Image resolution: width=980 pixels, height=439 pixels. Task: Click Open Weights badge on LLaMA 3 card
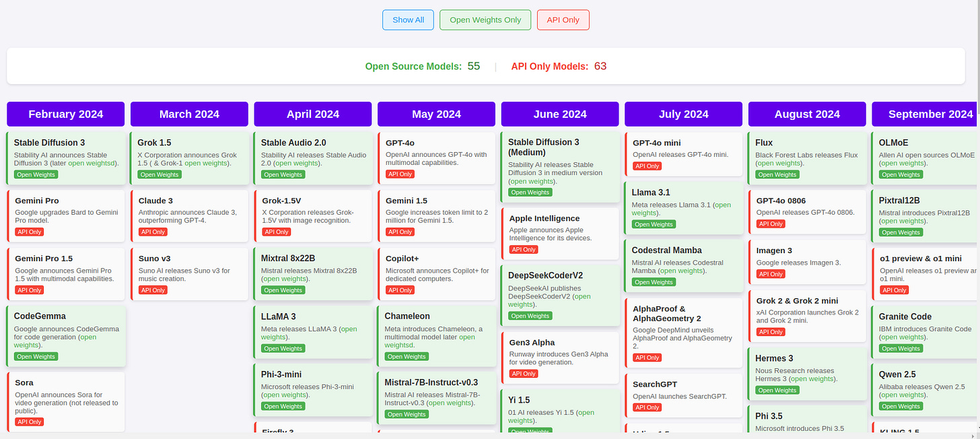[x=283, y=348]
